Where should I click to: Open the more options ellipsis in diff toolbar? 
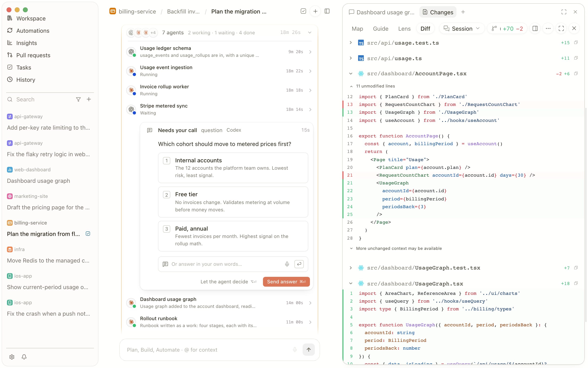pos(548,28)
